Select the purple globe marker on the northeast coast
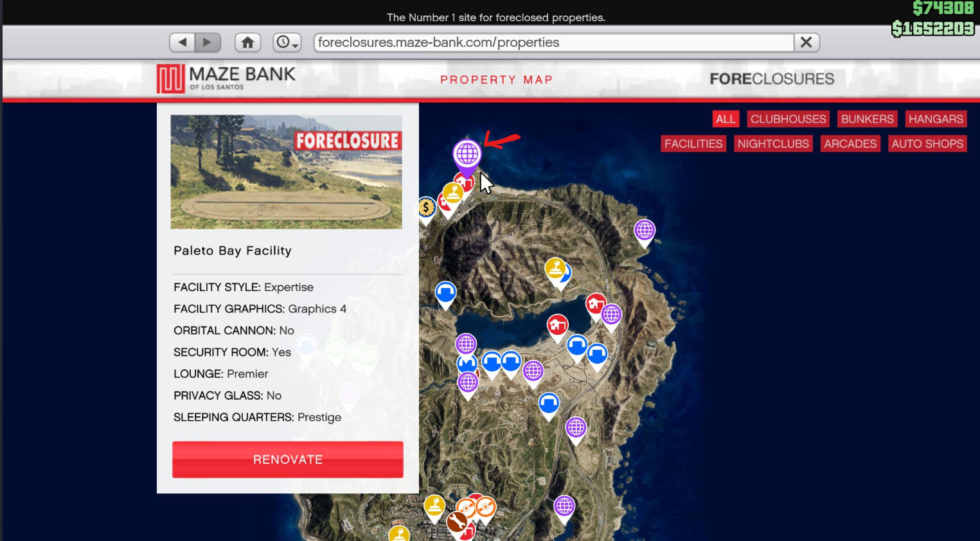Viewport: 980px width, 541px height. [x=645, y=231]
